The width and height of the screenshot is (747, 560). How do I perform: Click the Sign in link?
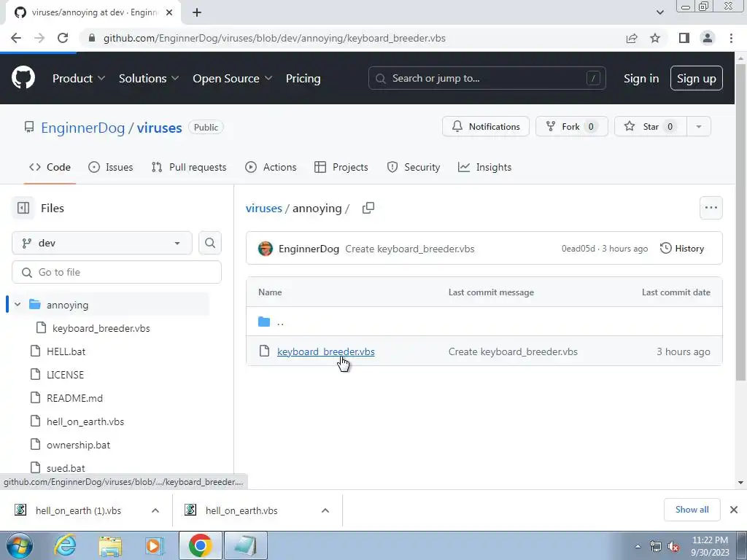640,78
